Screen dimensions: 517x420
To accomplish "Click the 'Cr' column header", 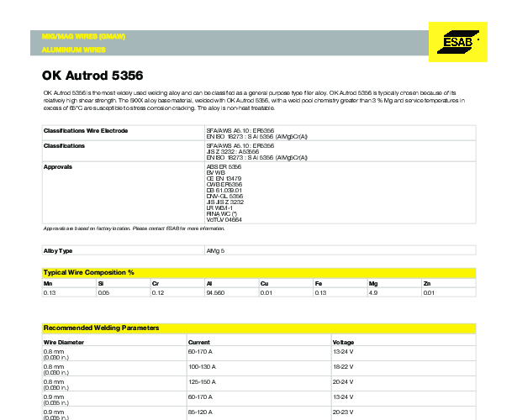I will point(156,284).
